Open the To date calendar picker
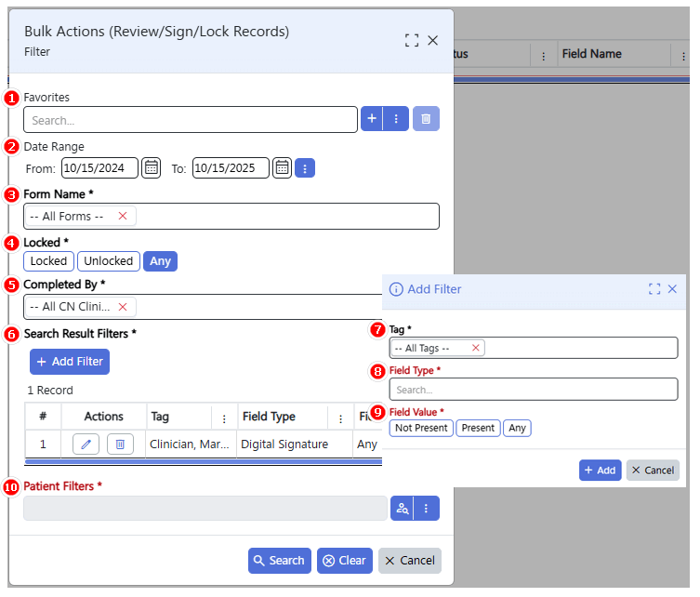700x597 pixels. (284, 169)
